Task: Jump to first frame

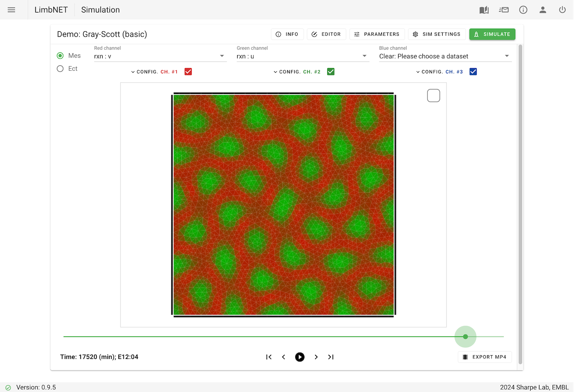Action: pyautogui.click(x=269, y=357)
